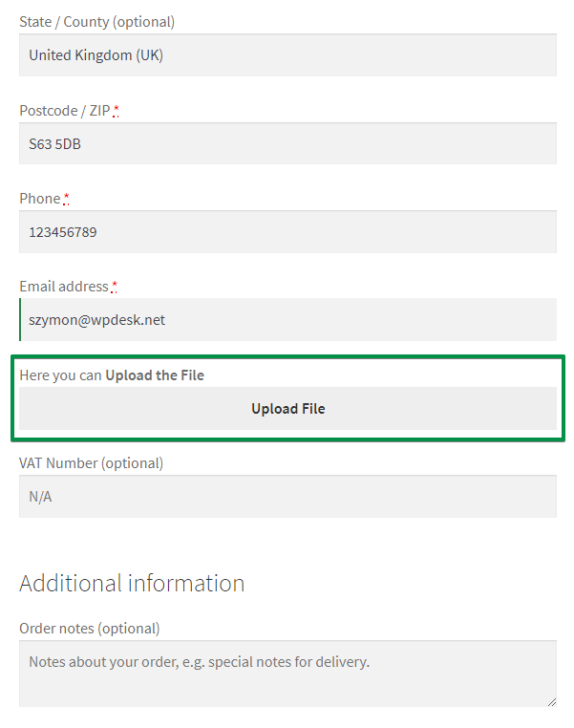
Task: Click the required asterisk beside Phone
Action: click(x=66, y=199)
